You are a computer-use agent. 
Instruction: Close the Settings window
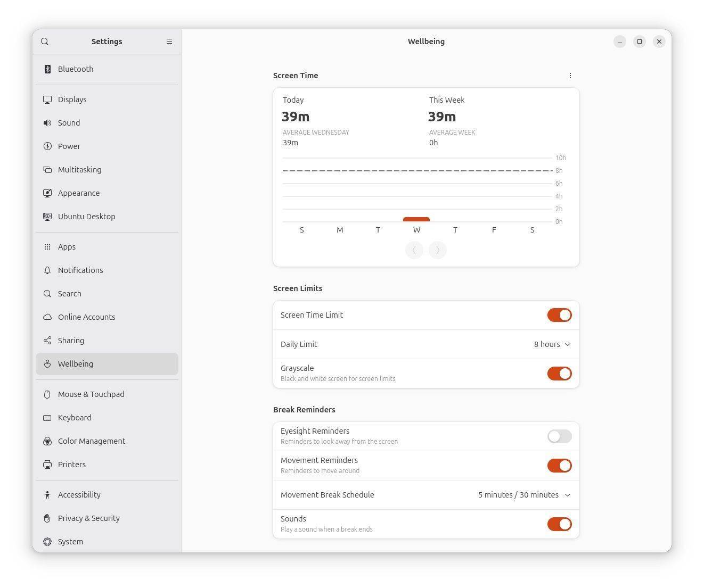(x=659, y=42)
